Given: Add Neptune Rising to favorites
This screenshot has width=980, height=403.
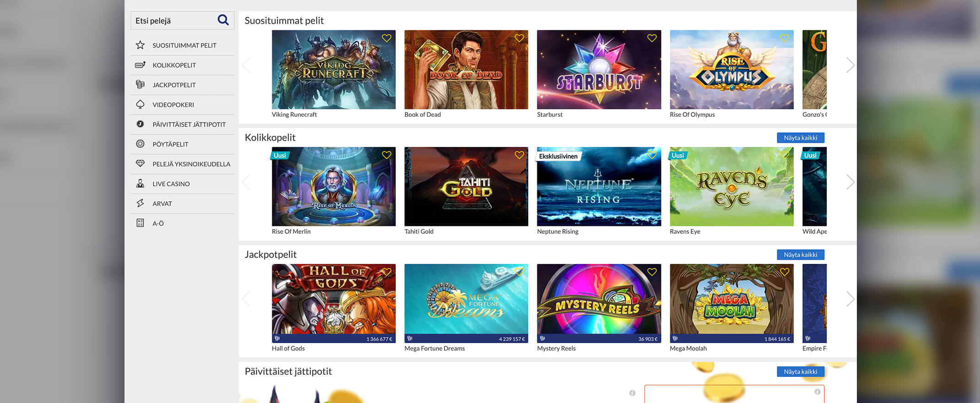Looking at the screenshot, I should click(652, 155).
